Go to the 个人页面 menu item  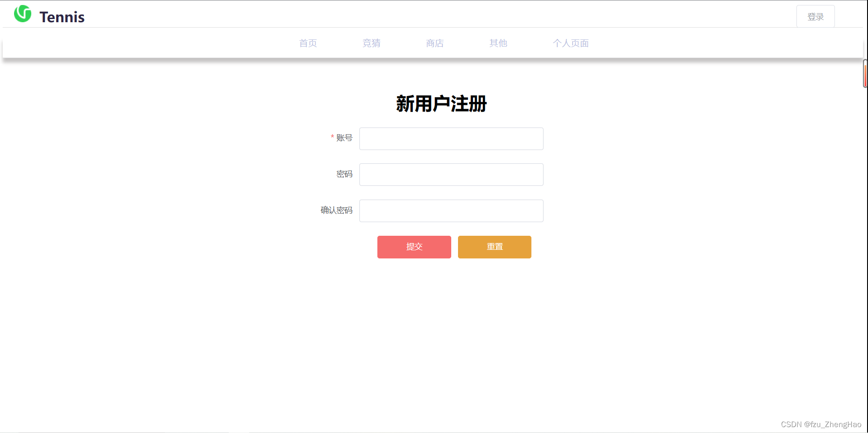point(571,43)
